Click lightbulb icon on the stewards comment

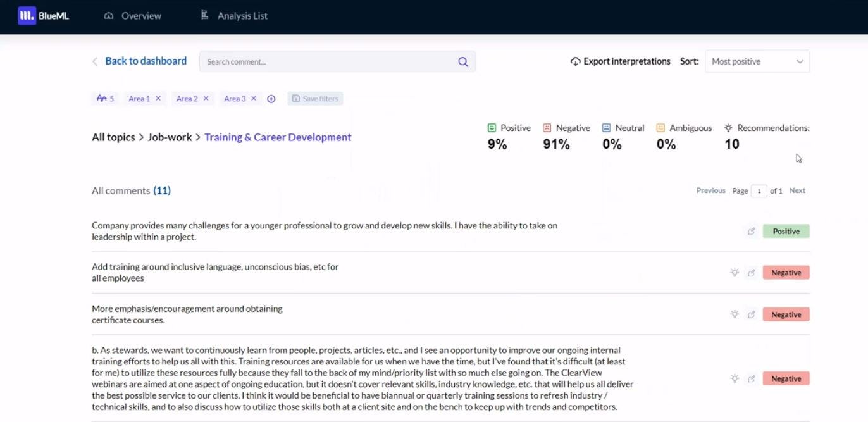[x=735, y=378]
